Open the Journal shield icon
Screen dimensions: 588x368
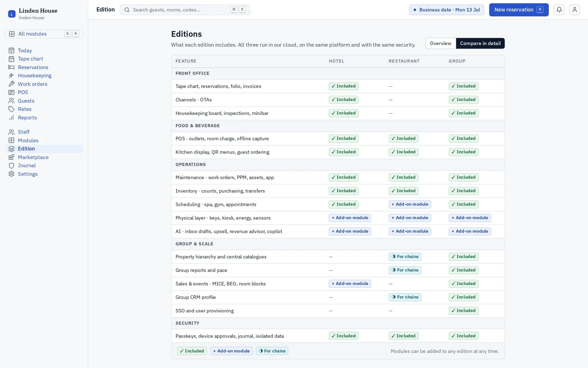pos(11,165)
